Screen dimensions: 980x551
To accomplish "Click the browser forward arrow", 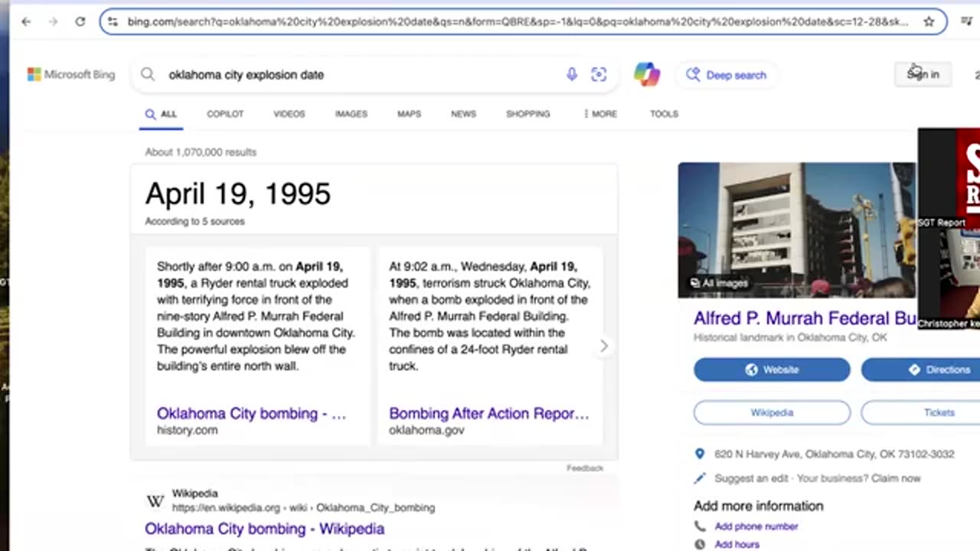I will pyautogui.click(x=53, y=21).
